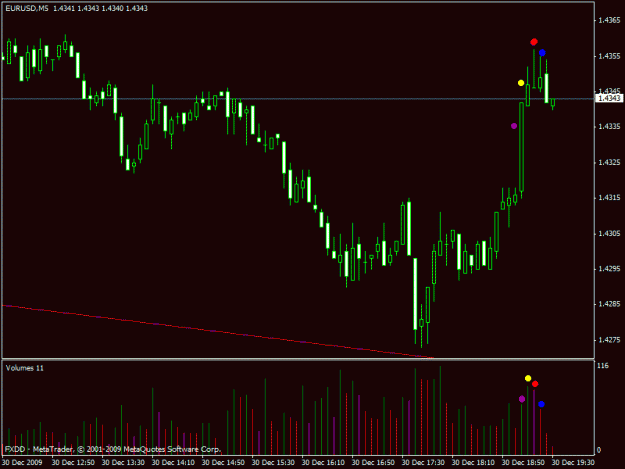This screenshot has width=625, height=469.
Task: Click the 1.4325 price axis label
Action: point(609,162)
